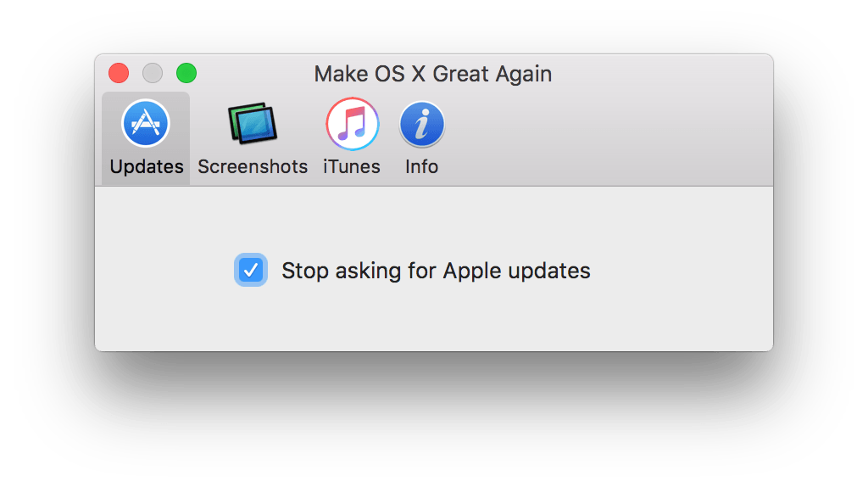Select the App Store Updates icon

pyautogui.click(x=146, y=123)
